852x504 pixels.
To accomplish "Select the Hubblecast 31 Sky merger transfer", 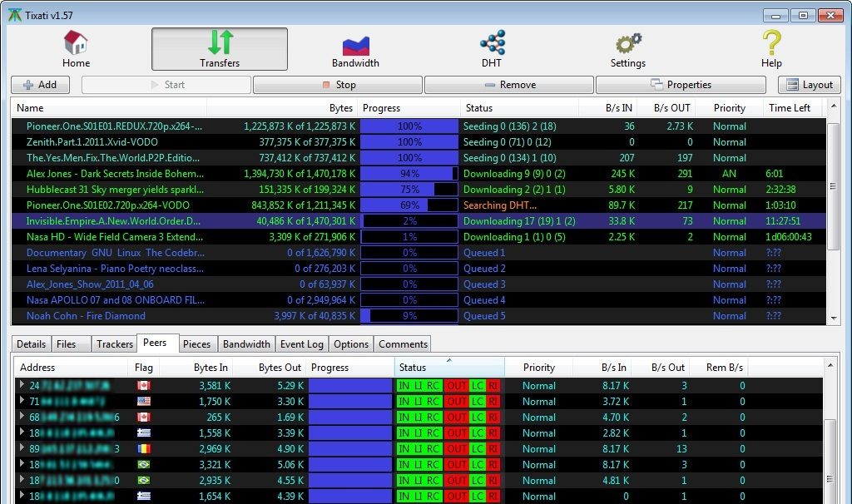I will (x=419, y=190).
